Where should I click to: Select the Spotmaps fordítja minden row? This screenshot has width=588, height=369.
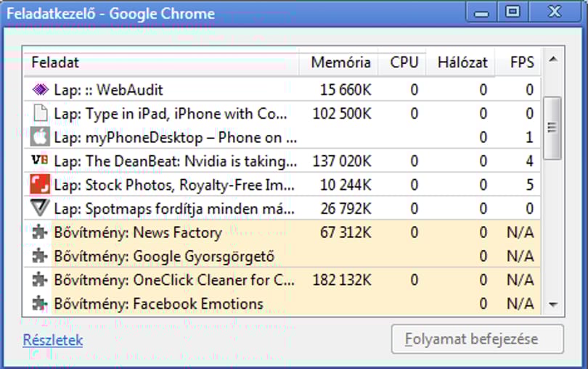(282, 208)
